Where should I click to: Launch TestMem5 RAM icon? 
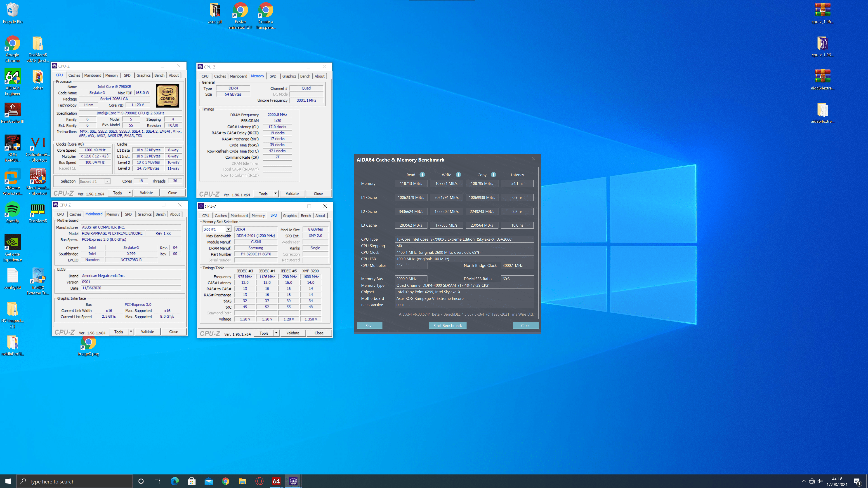(38, 212)
